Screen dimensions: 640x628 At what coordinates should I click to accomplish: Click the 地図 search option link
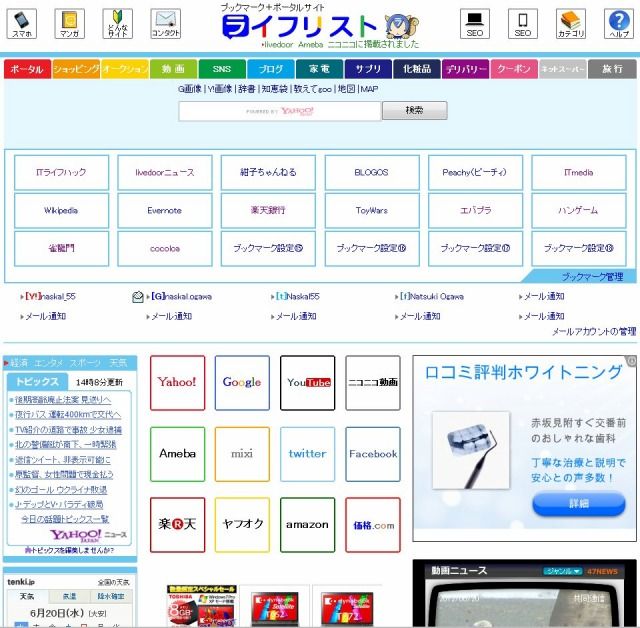coord(347,89)
